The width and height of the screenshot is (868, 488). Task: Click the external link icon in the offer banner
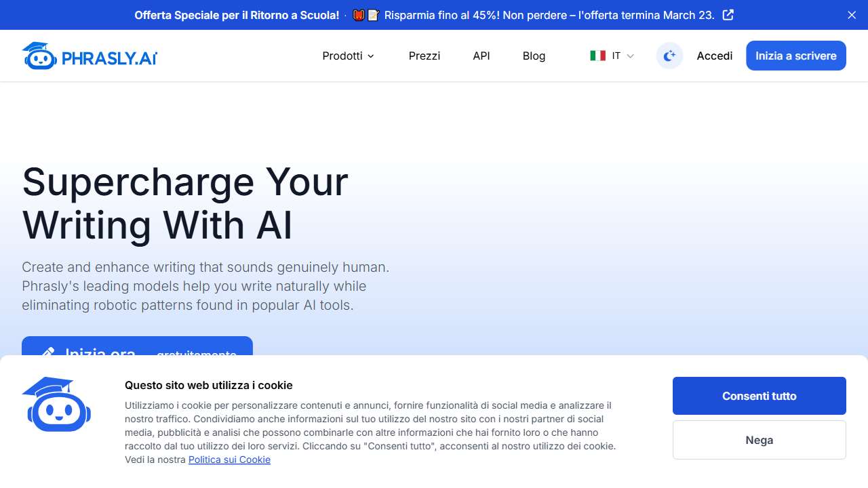pyautogui.click(x=727, y=15)
